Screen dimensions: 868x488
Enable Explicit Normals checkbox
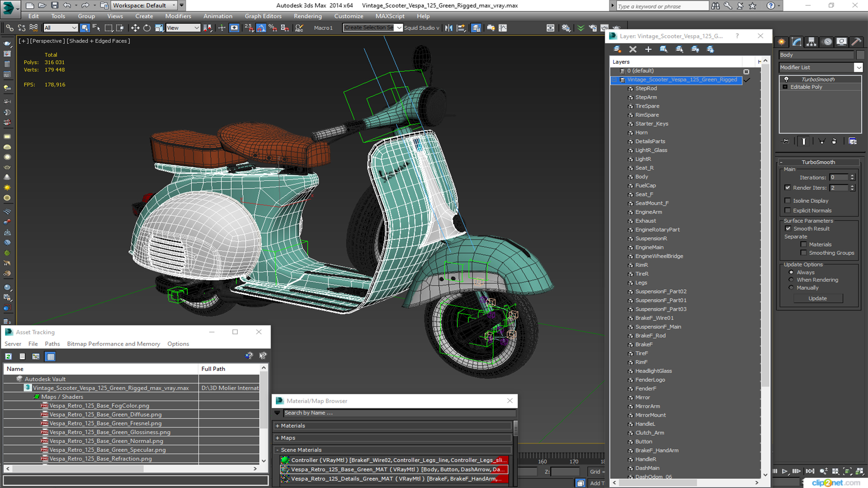[788, 211]
